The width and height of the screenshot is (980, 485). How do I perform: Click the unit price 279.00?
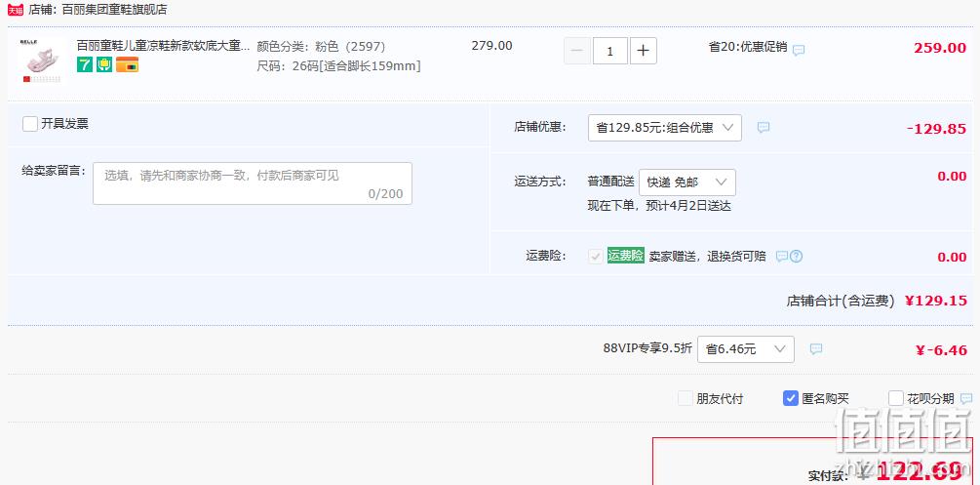(491, 46)
